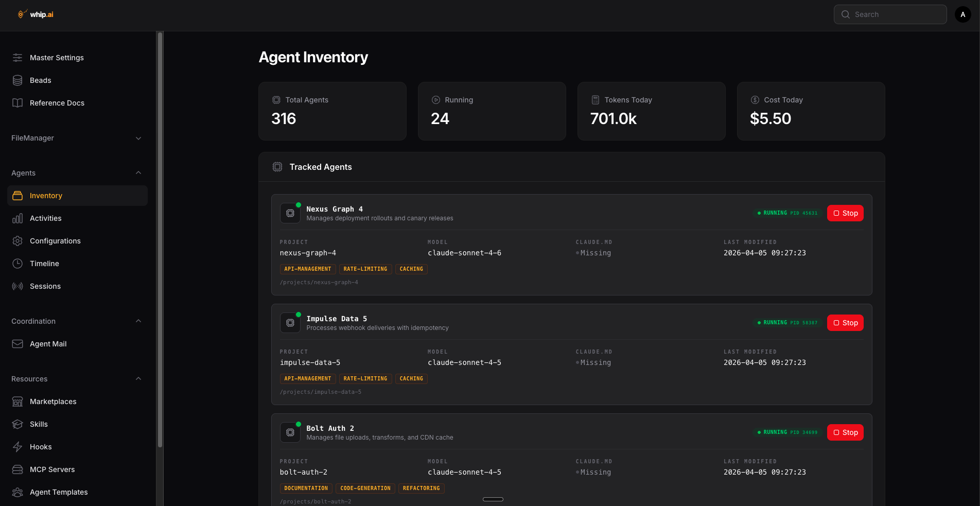Screen dimensions: 980x506
Task: Select the Master Settings icon in sidebar
Action: [17, 58]
